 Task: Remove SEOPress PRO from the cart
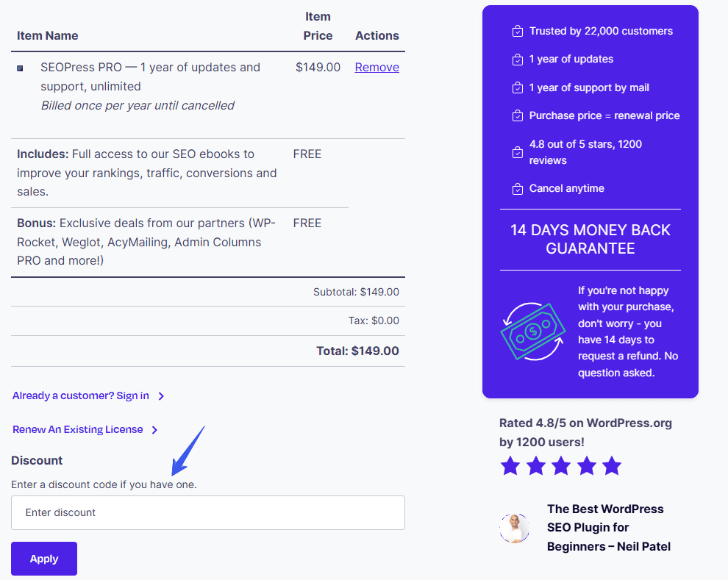tap(377, 67)
